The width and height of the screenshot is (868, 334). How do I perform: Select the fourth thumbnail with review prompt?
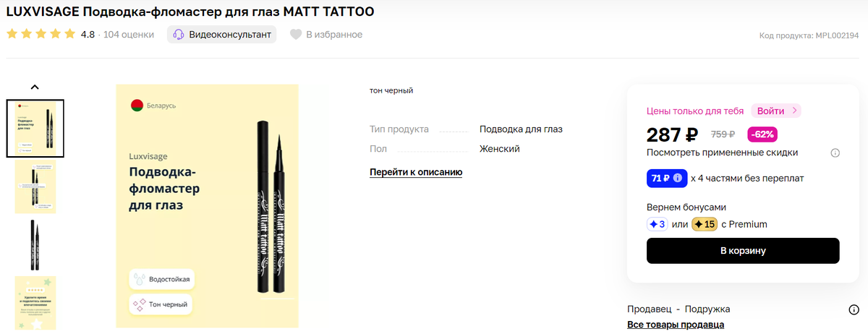[35, 303]
